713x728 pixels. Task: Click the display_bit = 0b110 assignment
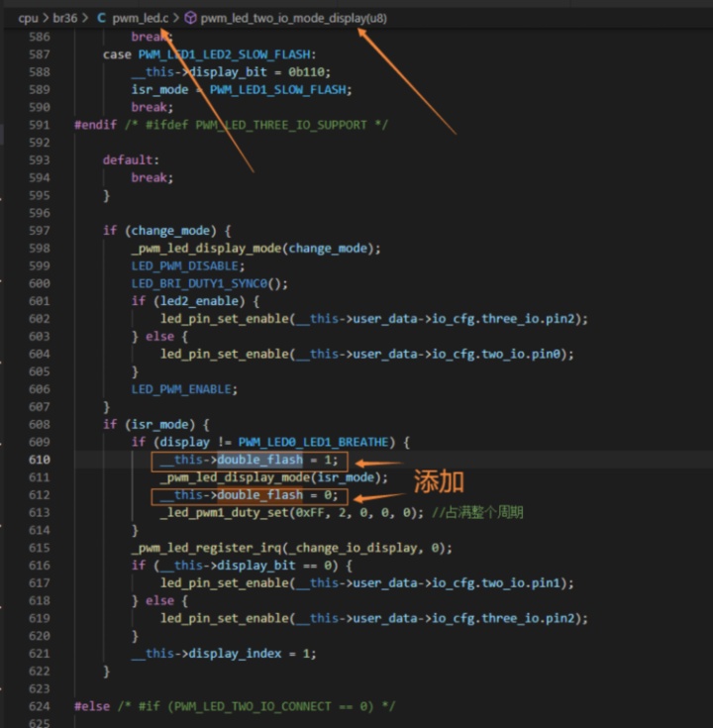click(231, 72)
